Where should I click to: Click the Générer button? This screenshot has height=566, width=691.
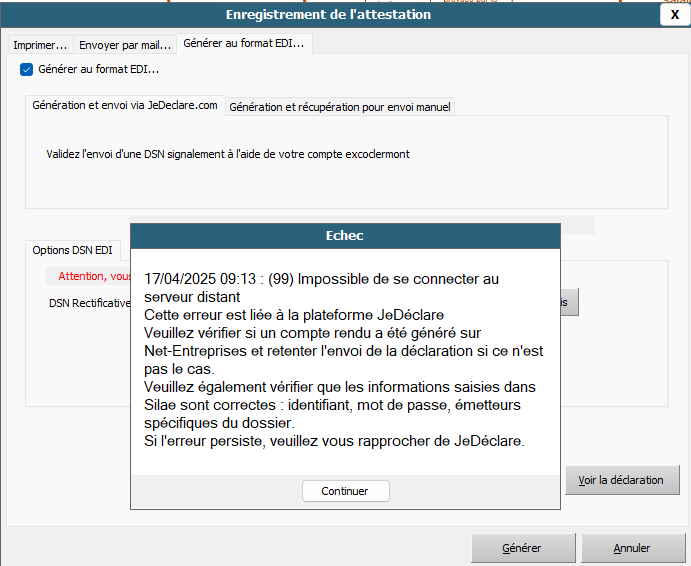point(523,548)
